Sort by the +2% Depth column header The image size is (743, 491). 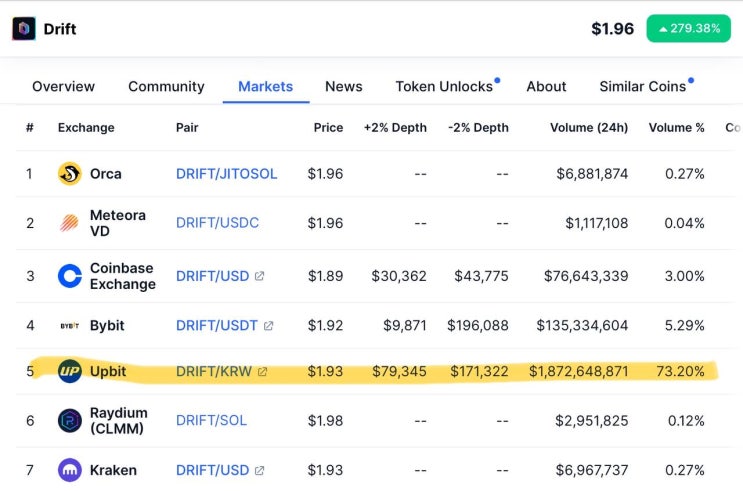(x=395, y=127)
